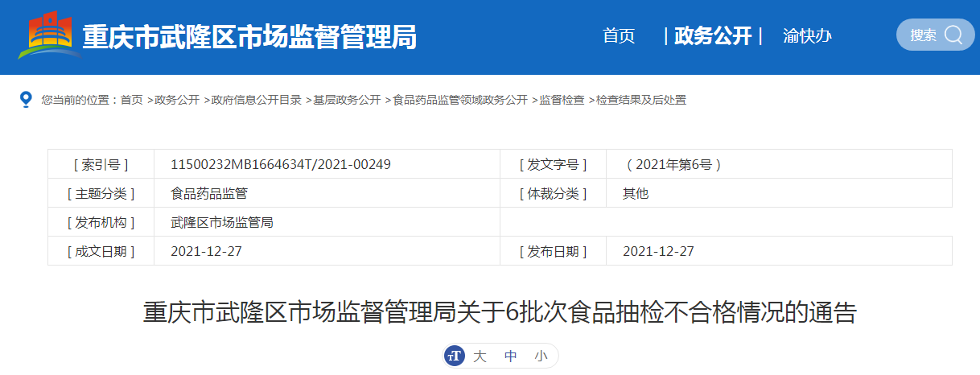The image size is (980, 375).
Task: Click the site title 重庆市武隆区市场监督管理局
Action: click(x=249, y=37)
